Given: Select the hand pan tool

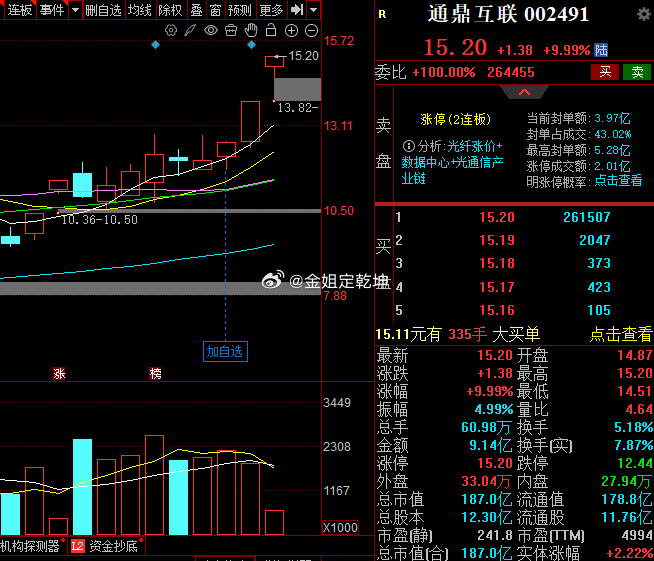Looking at the screenshot, I should 251,30.
